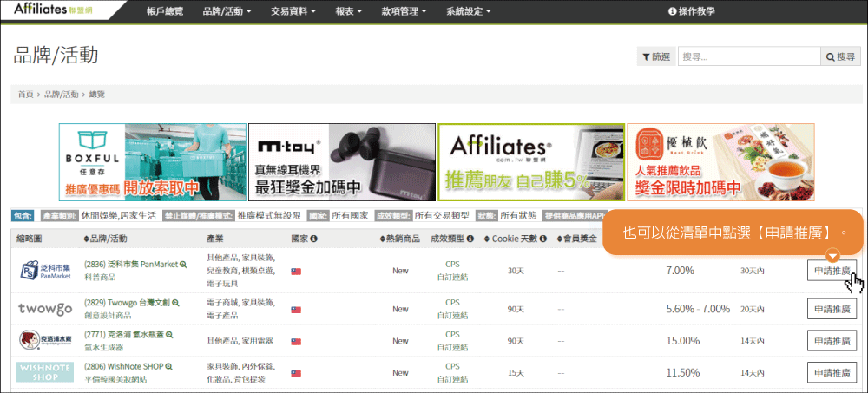868x393 pixels.
Task: Click 科普商品 description under PanMarket
Action: 99,277
